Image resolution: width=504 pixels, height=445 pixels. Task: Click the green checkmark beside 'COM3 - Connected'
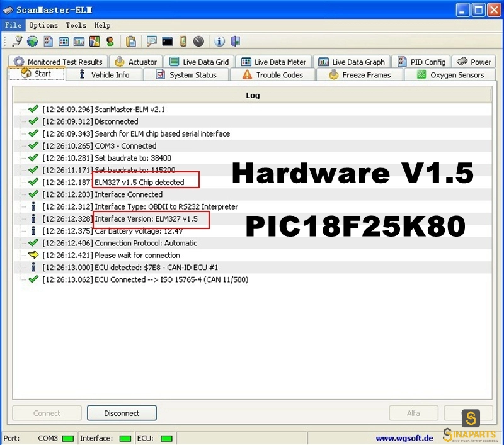point(33,145)
